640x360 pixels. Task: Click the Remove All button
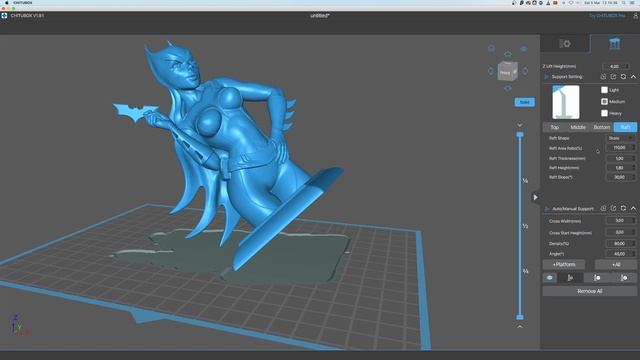590,291
